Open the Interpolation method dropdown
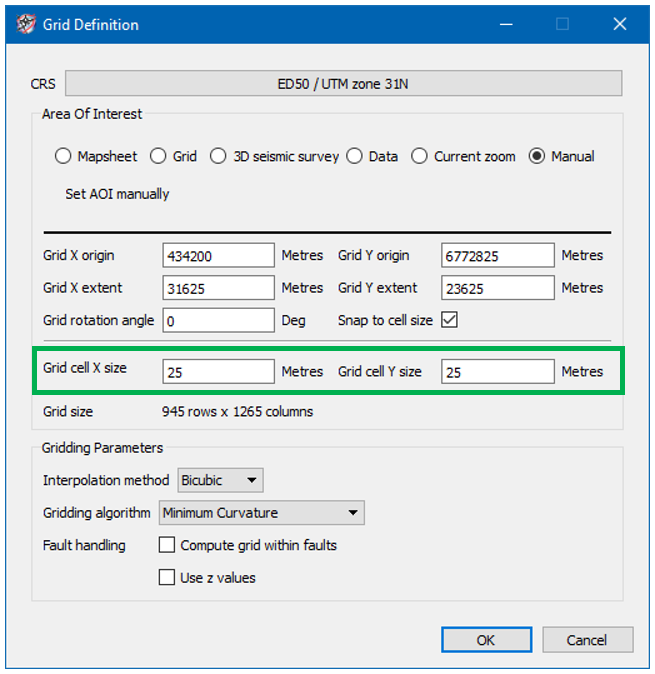Image resolution: width=655 pixels, height=674 pixels. (x=220, y=481)
